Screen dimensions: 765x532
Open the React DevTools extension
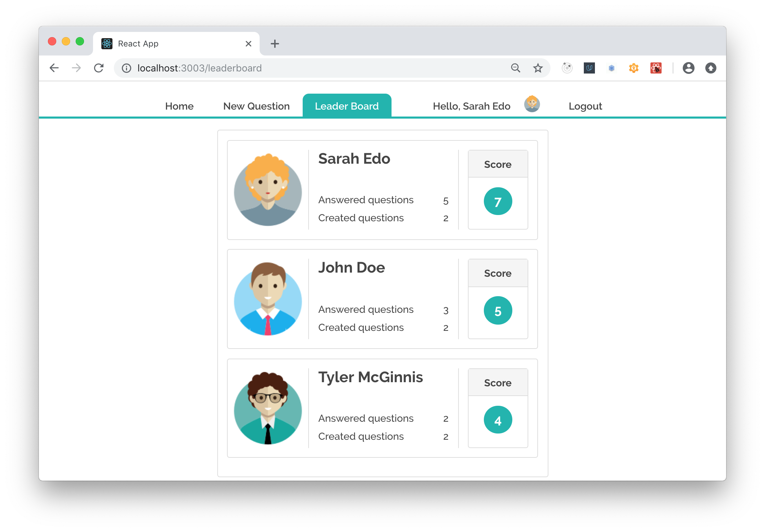point(656,68)
